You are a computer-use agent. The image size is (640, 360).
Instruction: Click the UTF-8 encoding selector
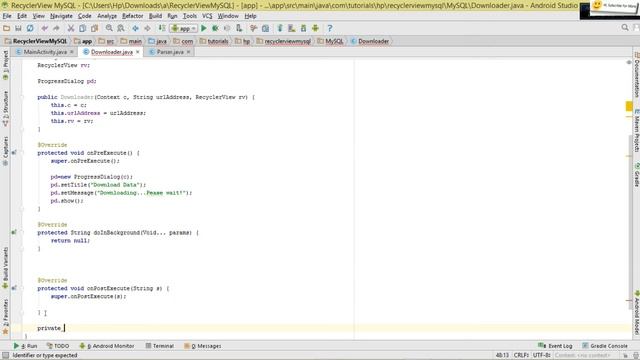click(x=542, y=355)
